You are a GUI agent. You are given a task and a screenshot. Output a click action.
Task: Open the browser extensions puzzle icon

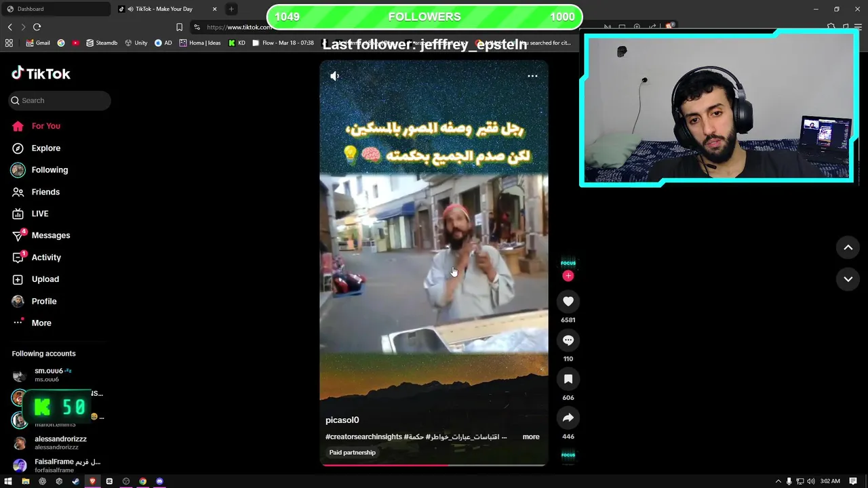point(831,27)
